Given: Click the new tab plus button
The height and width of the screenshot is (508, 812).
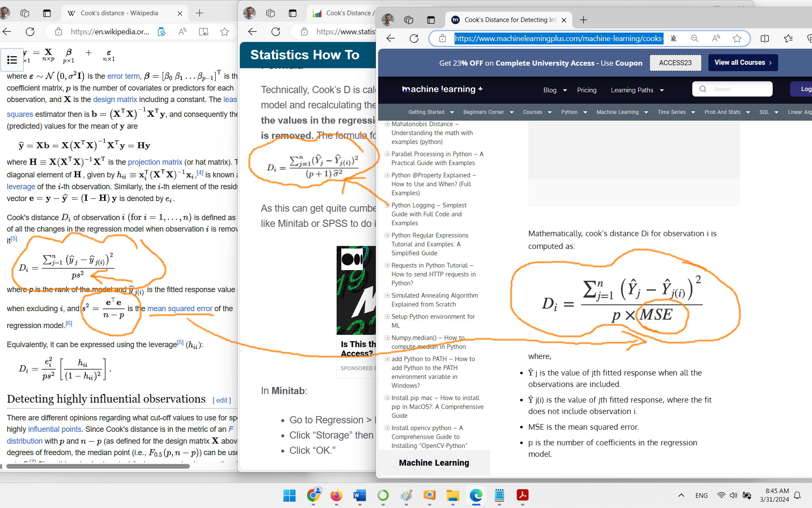Looking at the screenshot, I should [584, 19].
